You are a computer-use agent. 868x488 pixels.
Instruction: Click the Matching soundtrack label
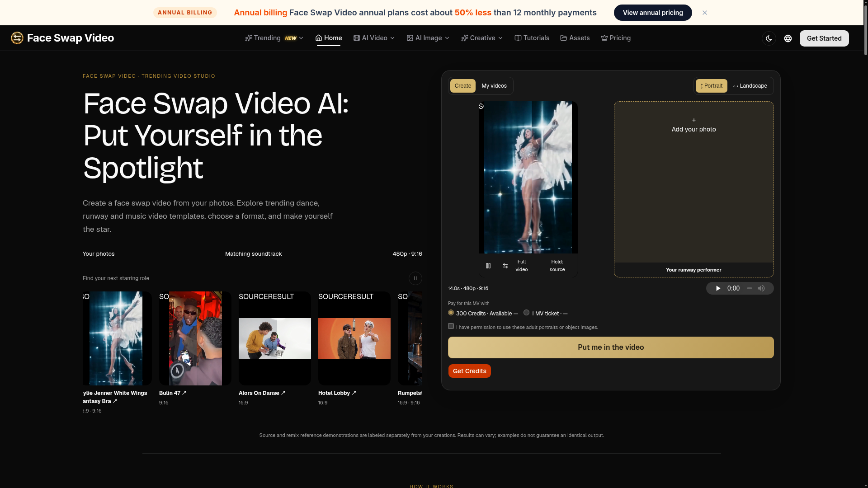pyautogui.click(x=254, y=254)
